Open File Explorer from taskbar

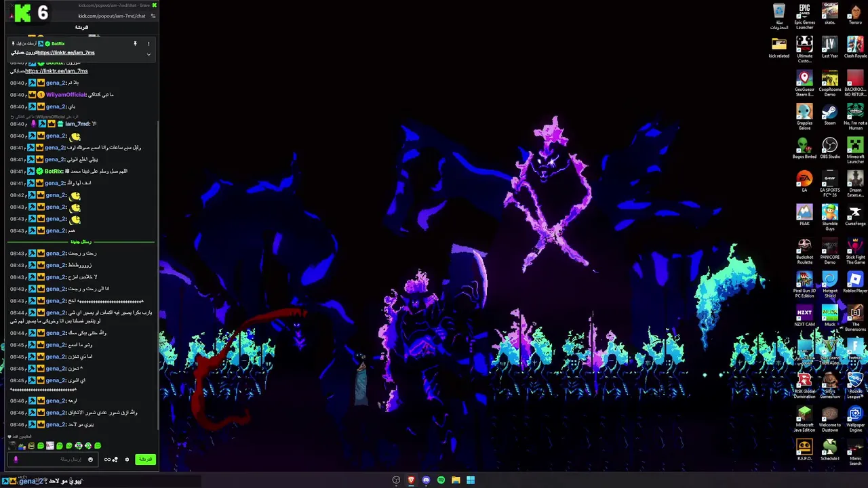pyautogui.click(x=456, y=480)
